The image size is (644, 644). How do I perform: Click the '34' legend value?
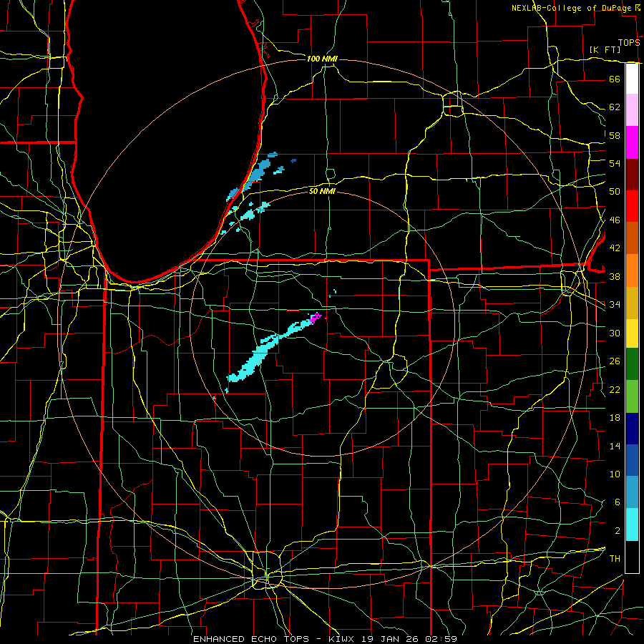coord(615,304)
